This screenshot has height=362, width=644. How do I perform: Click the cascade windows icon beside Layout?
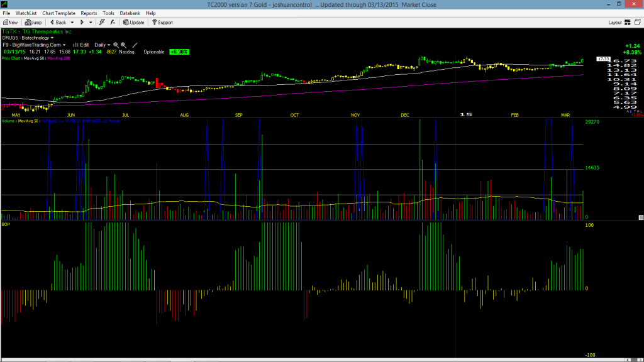pyautogui.click(x=638, y=22)
